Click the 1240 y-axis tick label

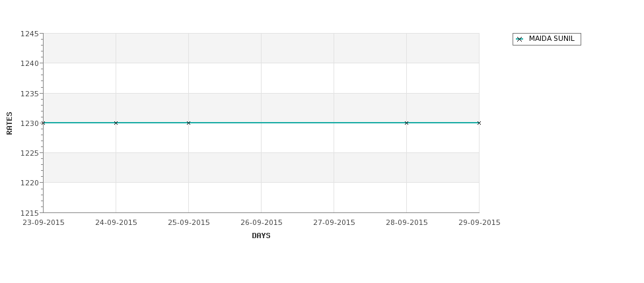click(30, 63)
